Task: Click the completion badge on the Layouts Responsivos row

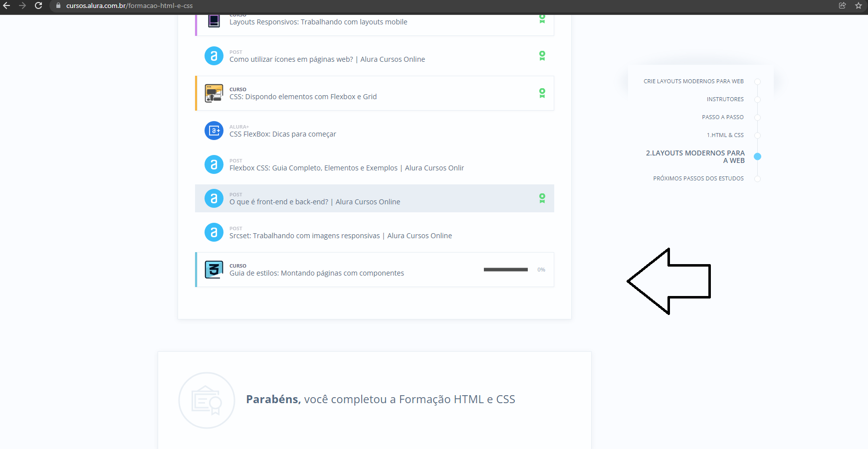Action: click(542, 19)
